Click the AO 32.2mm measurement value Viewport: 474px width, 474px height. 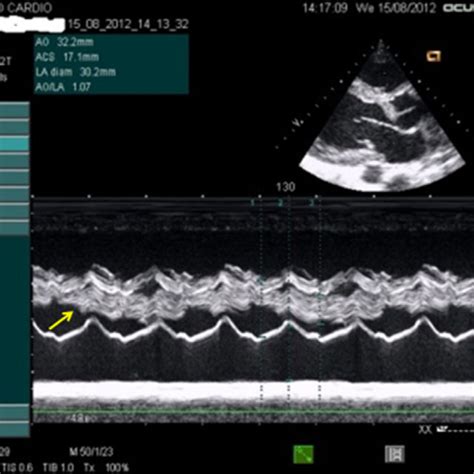pyautogui.click(x=65, y=42)
